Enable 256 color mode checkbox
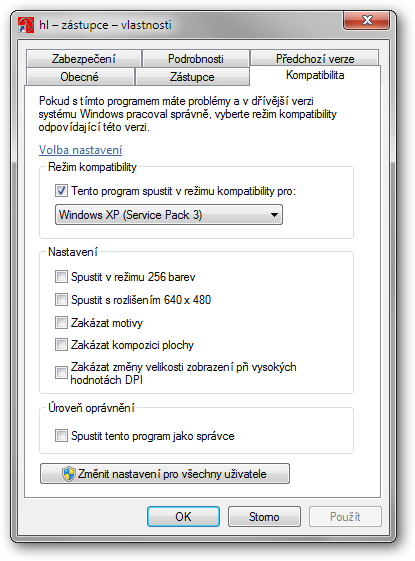The height and width of the screenshot is (561, 415). pyautogui.click(x=61, y=277)
